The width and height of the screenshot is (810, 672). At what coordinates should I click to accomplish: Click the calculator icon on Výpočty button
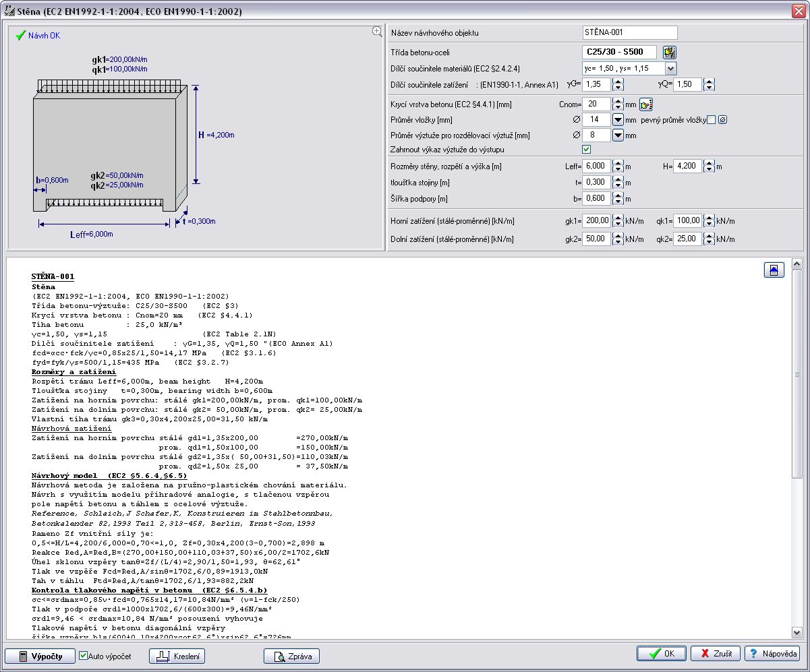coord(22,656)
